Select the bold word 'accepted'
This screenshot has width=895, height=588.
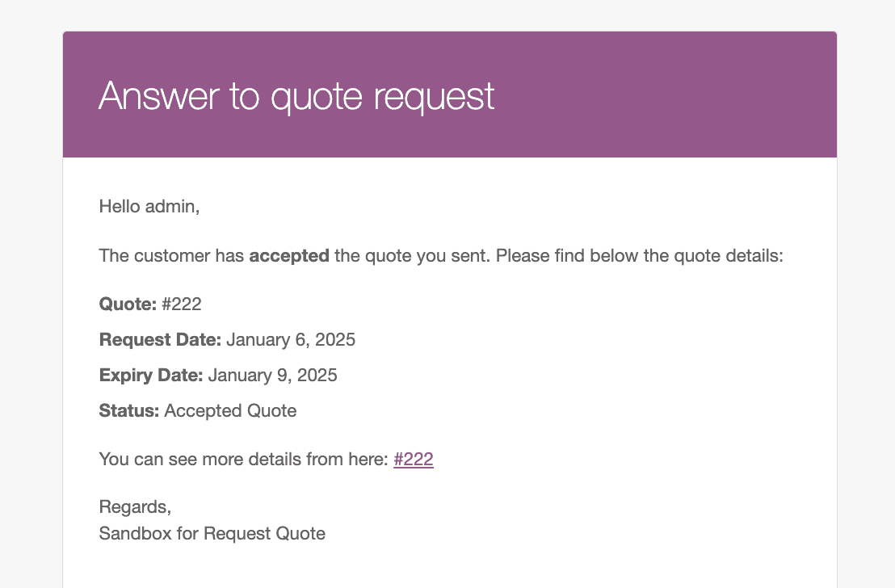[289, 256]
